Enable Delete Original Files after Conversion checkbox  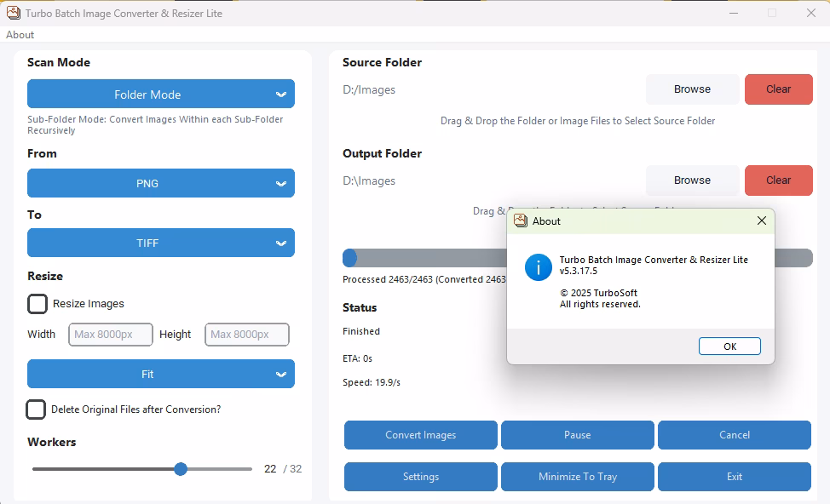36,409
